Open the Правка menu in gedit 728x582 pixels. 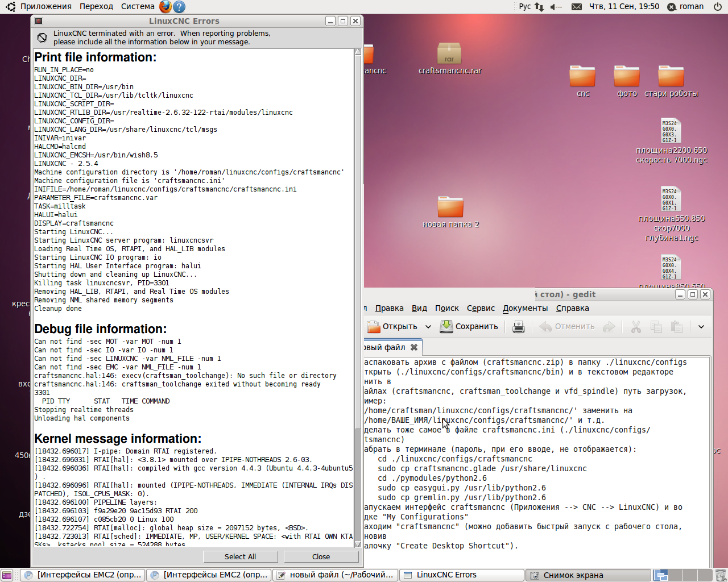390,309
